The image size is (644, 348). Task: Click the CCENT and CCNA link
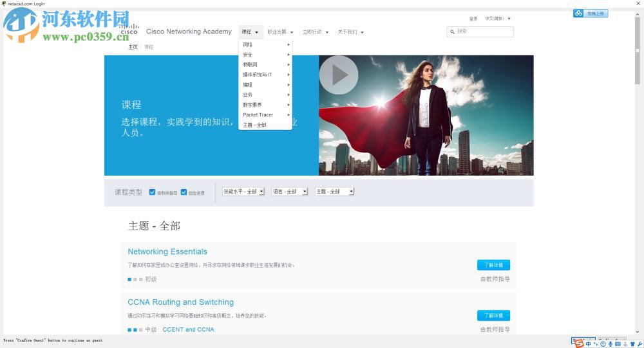click(x=188, y=329)
